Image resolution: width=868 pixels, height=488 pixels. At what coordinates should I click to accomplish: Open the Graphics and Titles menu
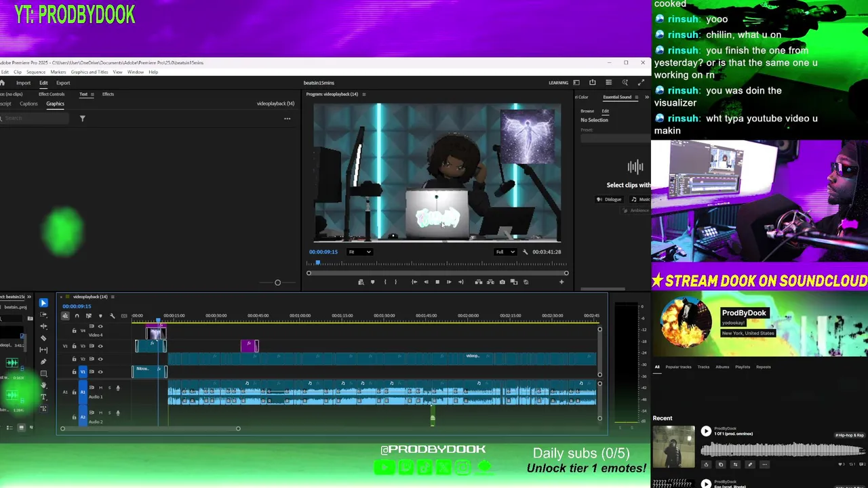[x=90, y=72]
